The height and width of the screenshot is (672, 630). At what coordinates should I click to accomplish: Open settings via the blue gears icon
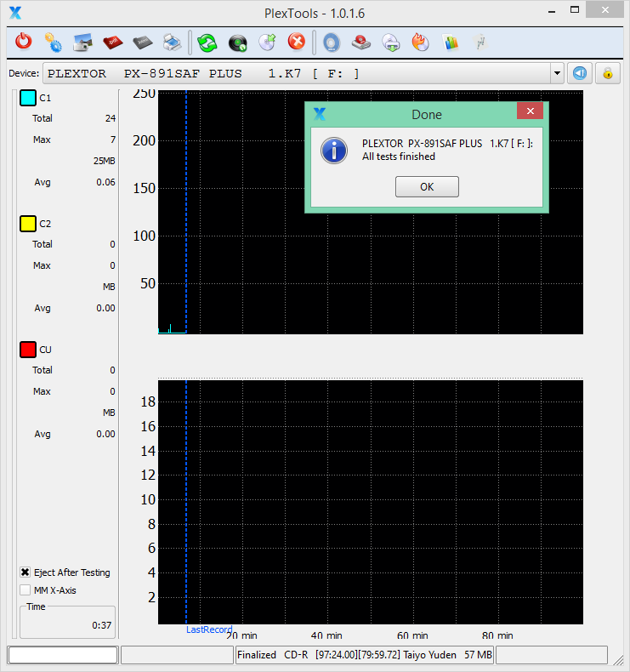coord(53,43)
